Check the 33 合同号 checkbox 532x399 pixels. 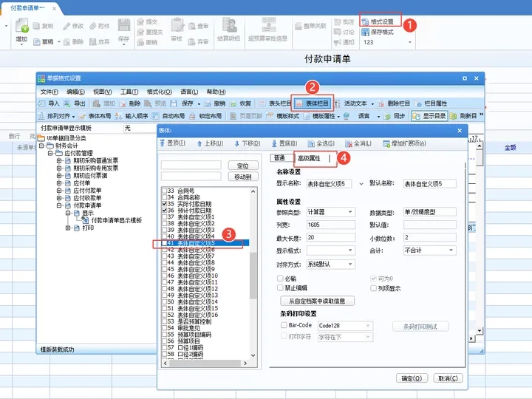[x=164, y=191]
